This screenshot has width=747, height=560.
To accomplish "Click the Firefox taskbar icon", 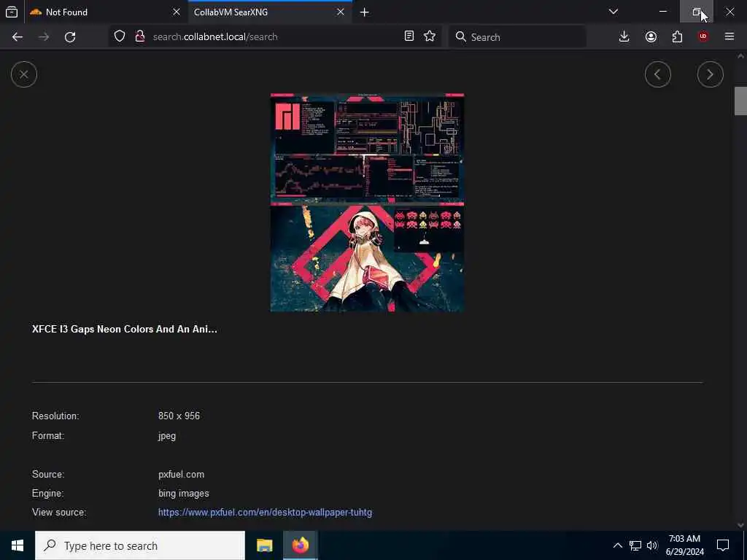I will [x=300, y=545].
